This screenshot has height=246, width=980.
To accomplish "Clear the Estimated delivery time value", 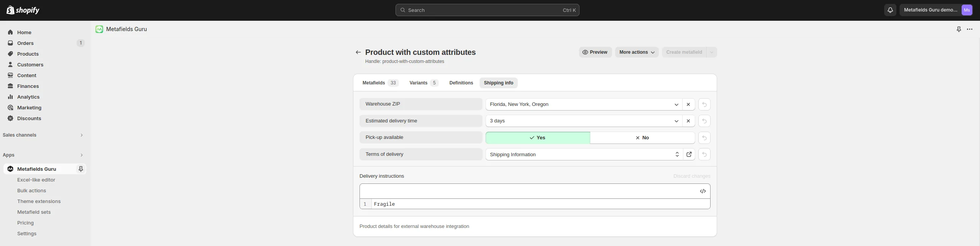I will [x=688, y=121].
